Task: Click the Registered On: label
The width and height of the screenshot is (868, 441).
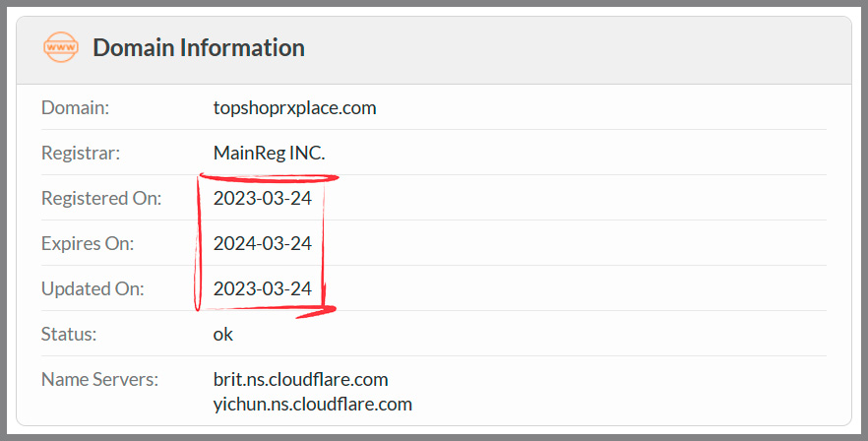Action: point(101,198)
